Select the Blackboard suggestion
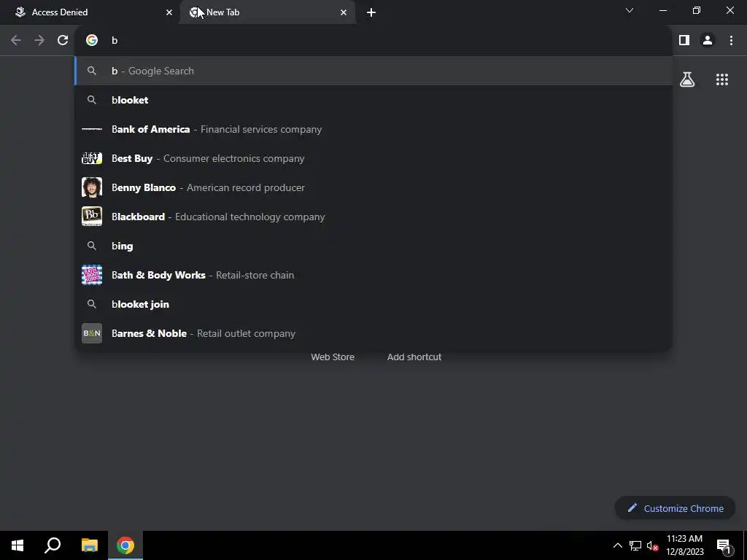The width and height of the screenshot is (747, 560). [373, 217]
